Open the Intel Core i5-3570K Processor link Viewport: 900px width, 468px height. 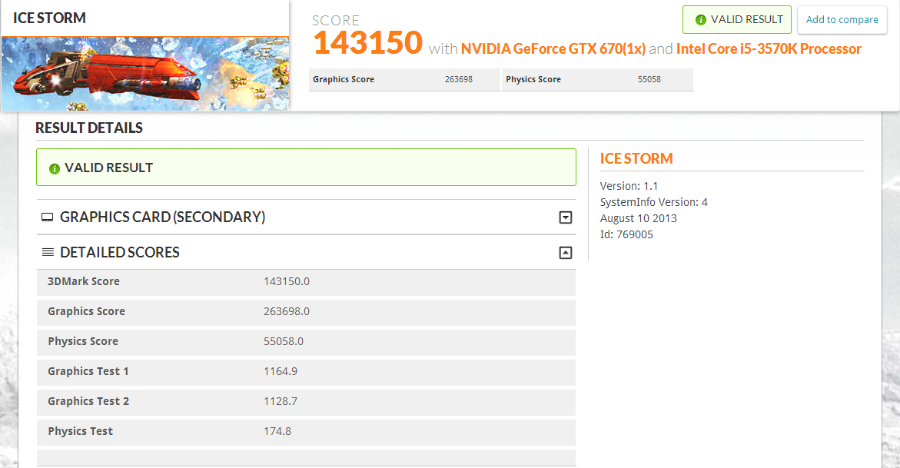768,49
